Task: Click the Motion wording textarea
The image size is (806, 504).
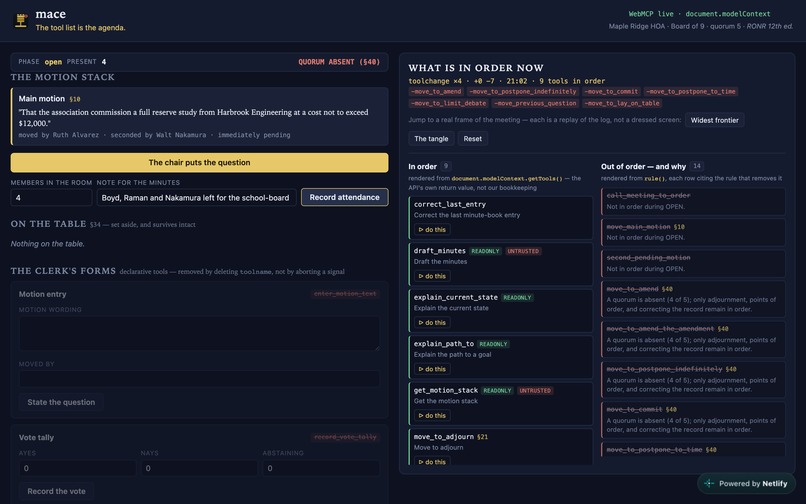Action: pos(199,333)
